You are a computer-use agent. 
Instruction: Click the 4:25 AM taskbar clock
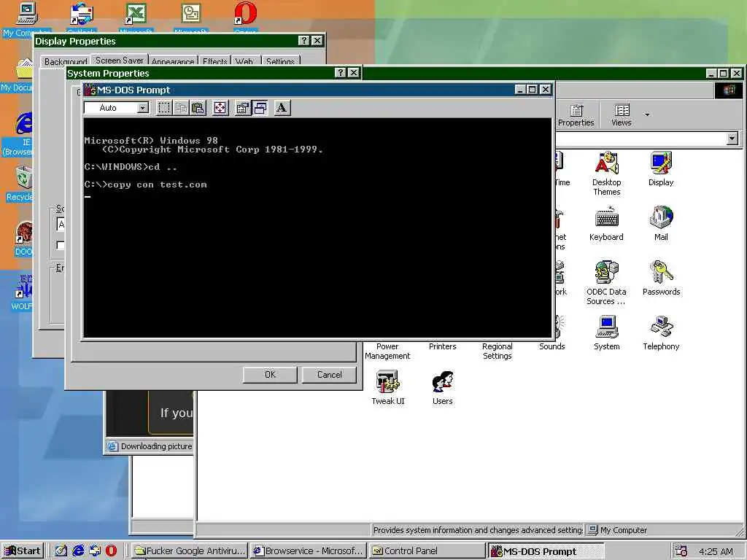(716, 551)
